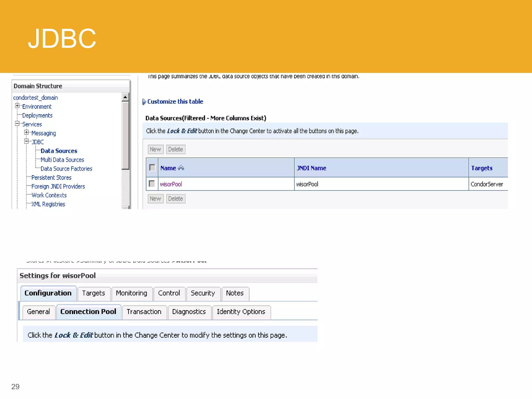Expand the Messaging tree node
532x399 pixels.
pyautogui.click(x=26, y=132)
